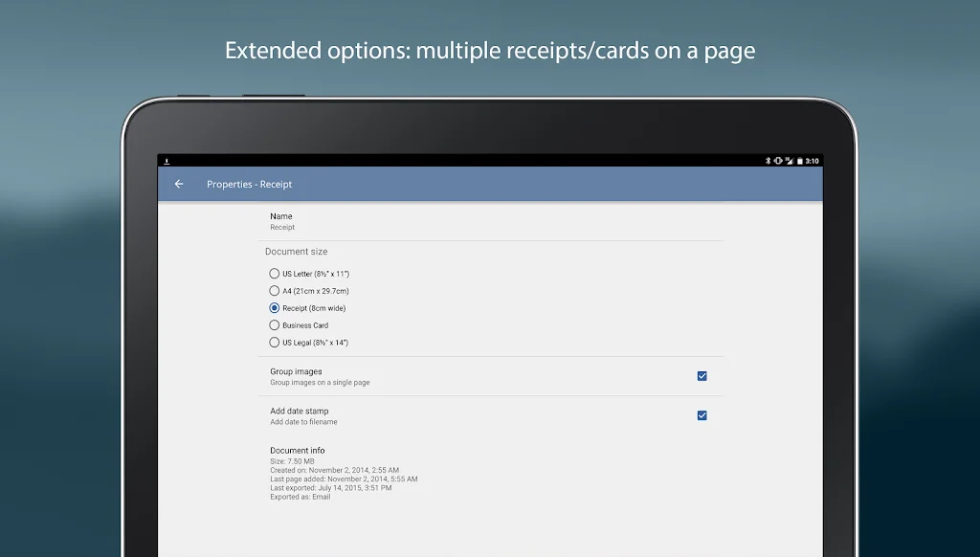Image resolution: width=980 pixels, height=557 pixels.
Task: Tap the back arrow in the toolbar
Action: pos(179,184)
